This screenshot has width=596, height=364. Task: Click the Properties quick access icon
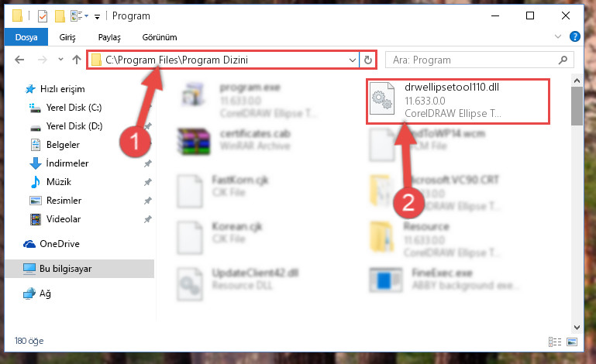click(x=43, y=16)
